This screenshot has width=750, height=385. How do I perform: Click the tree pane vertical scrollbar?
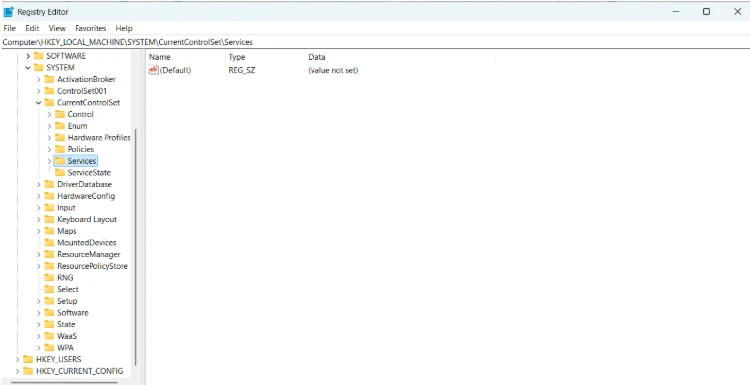point(136,247)
